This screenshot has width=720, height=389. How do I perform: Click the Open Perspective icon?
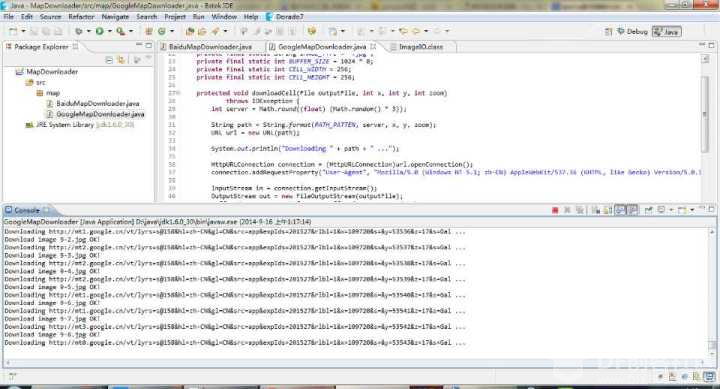(608, 32)
